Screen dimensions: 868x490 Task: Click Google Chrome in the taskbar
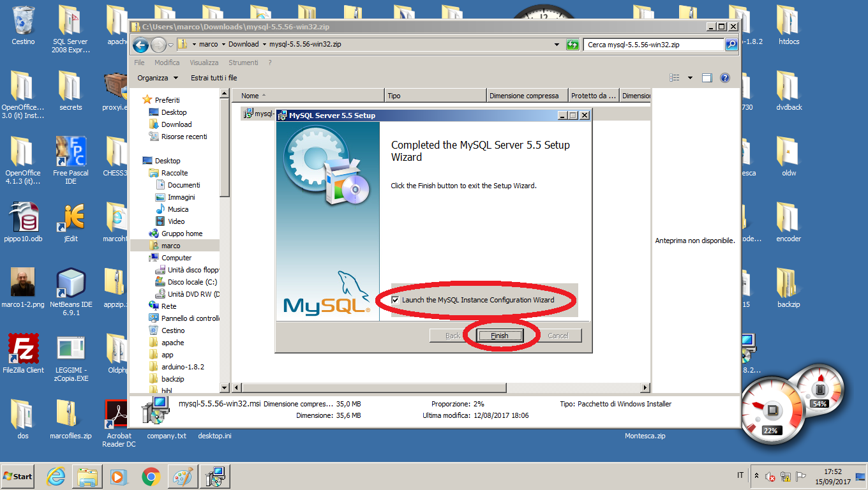pyautogui.click(x=151, y=477)
